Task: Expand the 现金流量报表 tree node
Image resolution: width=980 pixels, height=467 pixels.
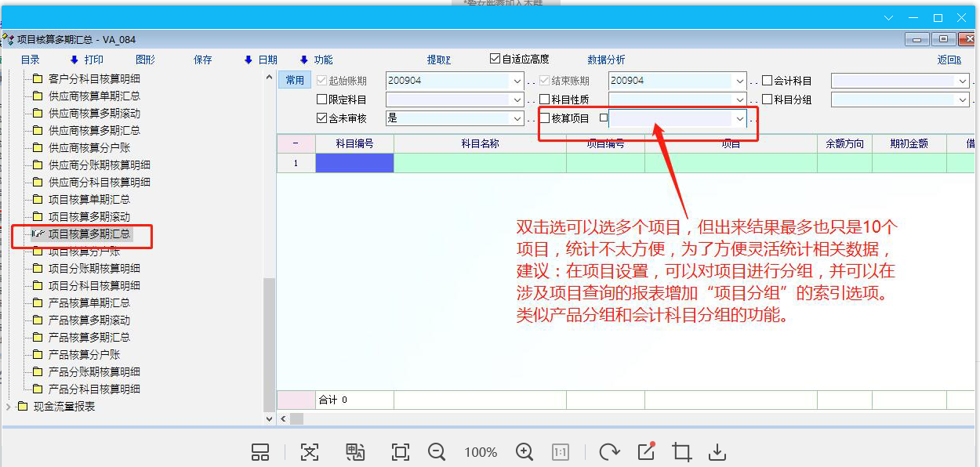Action: pos(9,407)
